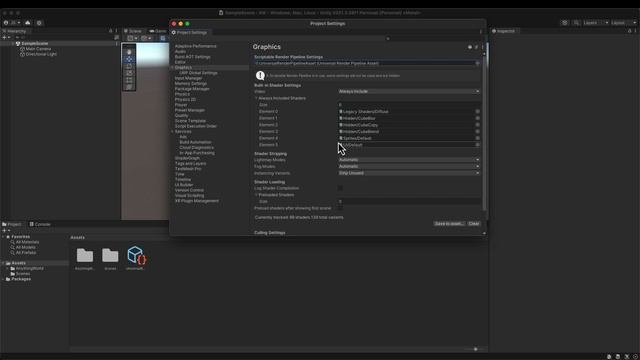Switch to the Console tab
Image resolution: width=640 pixels, height=360 pixels.
tap(40, 224)
